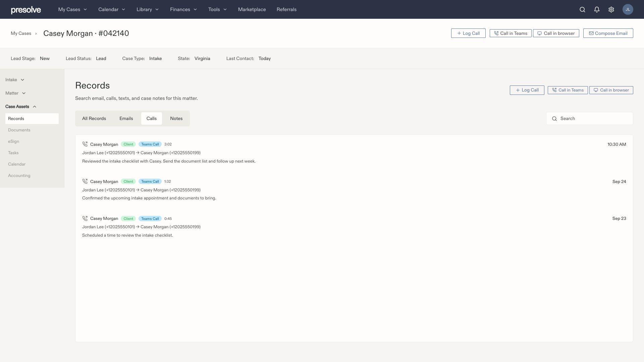Go to Referrals

[286, 9]
